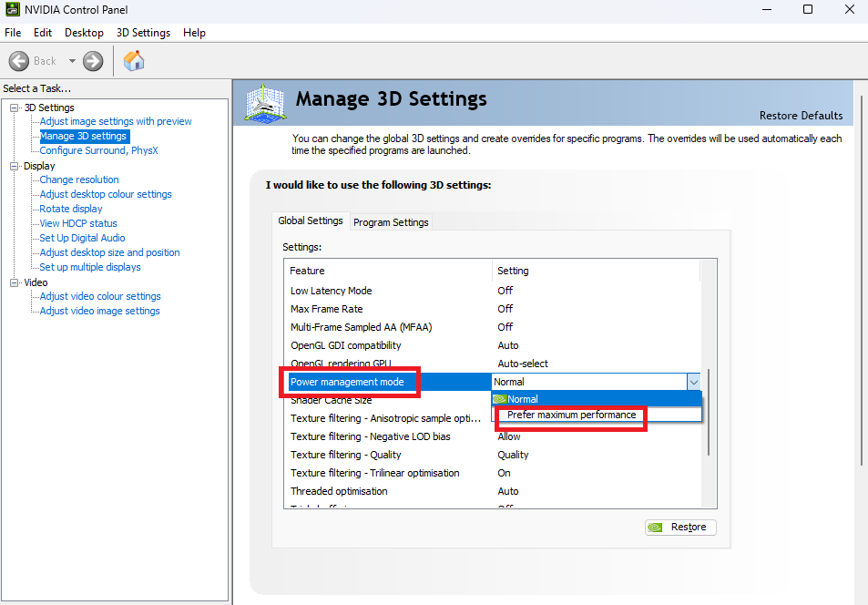Select OpenGL GDI compatibility row
The width and height of the screenshot is (868, 605).
(x=492, y=345)
